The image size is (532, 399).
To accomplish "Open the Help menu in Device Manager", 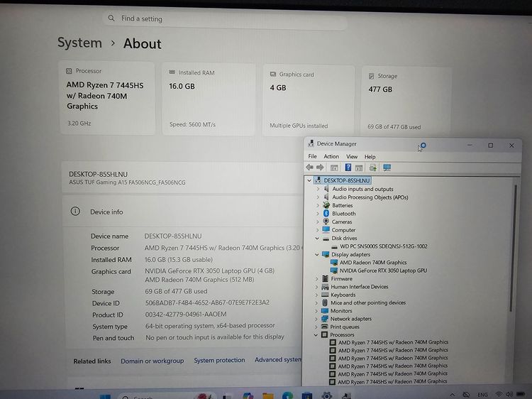I will click(x=370, y=157).
